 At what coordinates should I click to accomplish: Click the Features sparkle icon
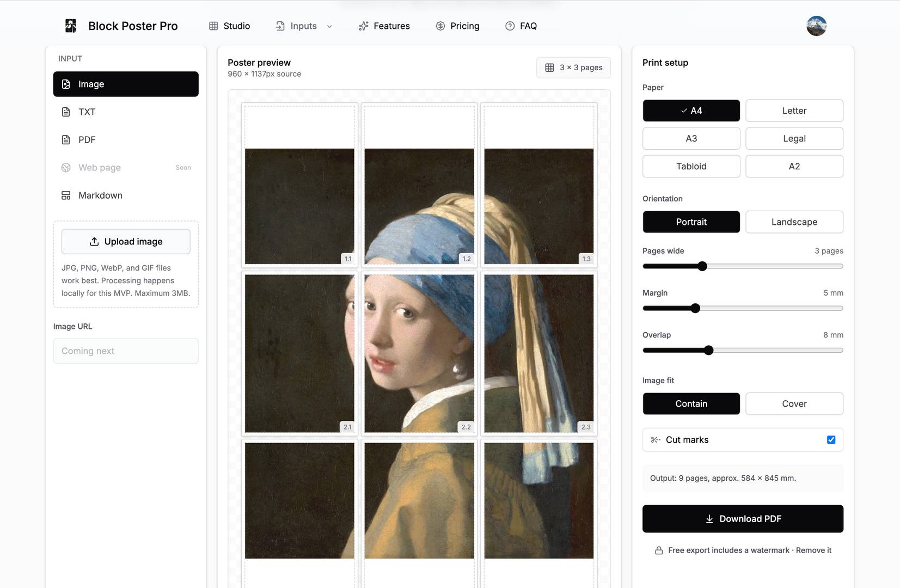coord(363,26)
